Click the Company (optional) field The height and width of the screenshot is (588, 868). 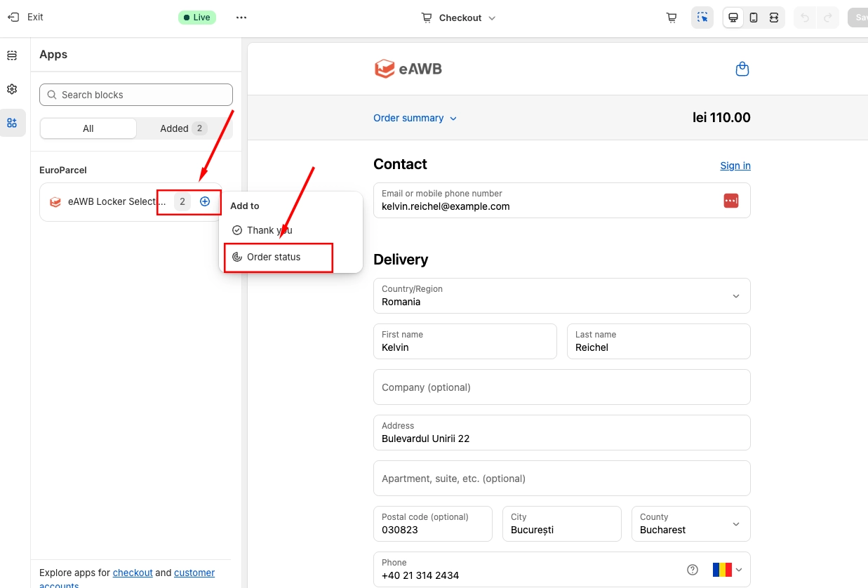pyautogui.click(x=562, y=387)
